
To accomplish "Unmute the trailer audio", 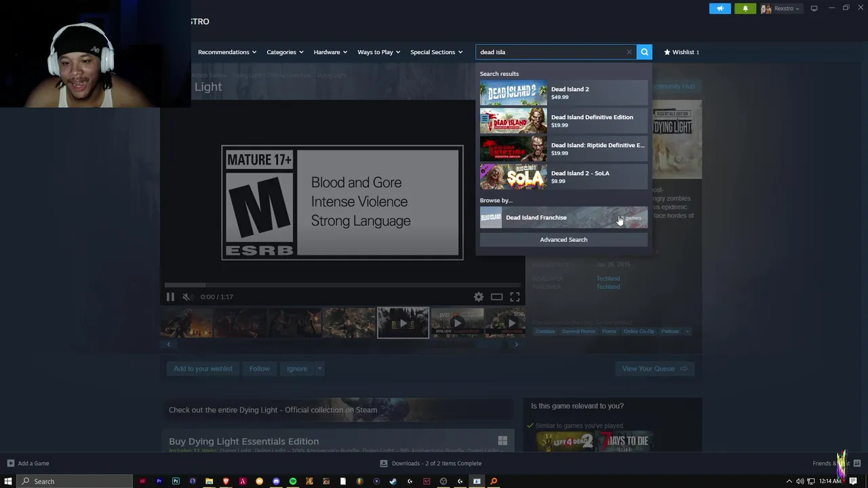I will pyautogui.click(x=188, y=297).
